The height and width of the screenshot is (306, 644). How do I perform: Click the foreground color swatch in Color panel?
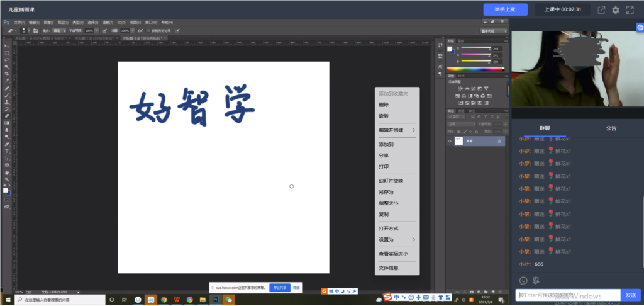click(x=450, y=49)
